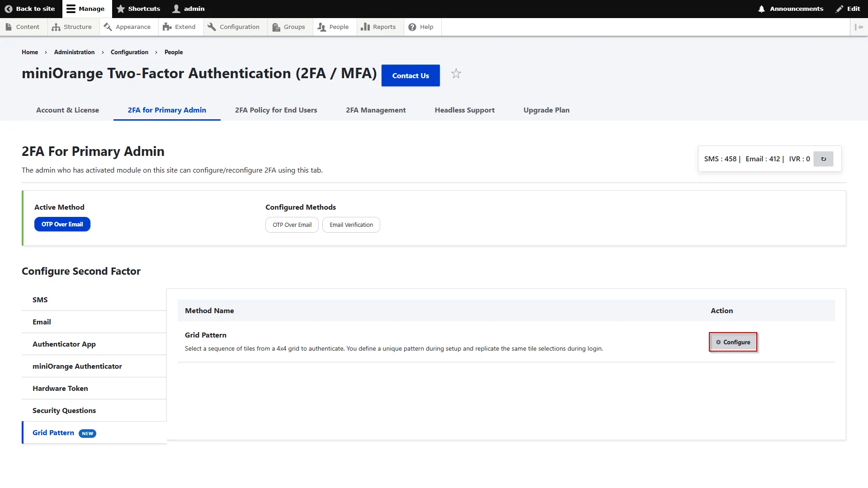The height and width of the screenshot is (488, 868).
Task: Click the Administration breadcrumb link
Action: [74, 52]
